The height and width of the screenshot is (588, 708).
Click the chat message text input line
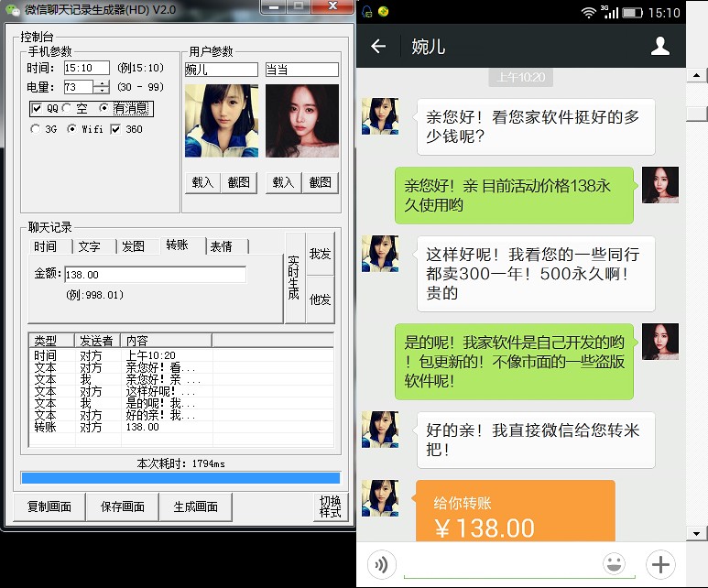tap(519, 565)
